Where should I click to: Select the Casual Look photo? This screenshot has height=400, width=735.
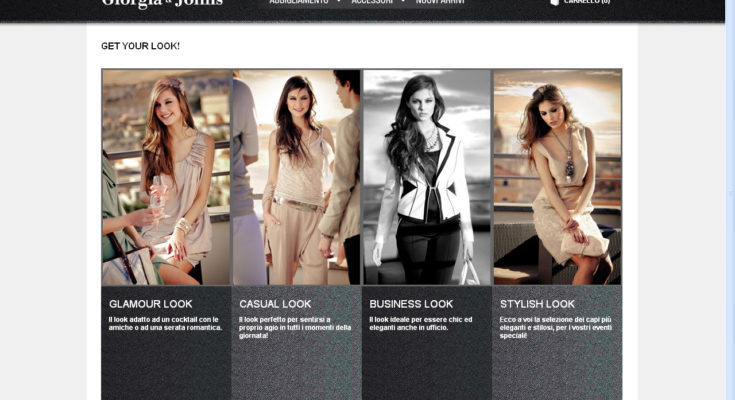[x=296, y=177]
